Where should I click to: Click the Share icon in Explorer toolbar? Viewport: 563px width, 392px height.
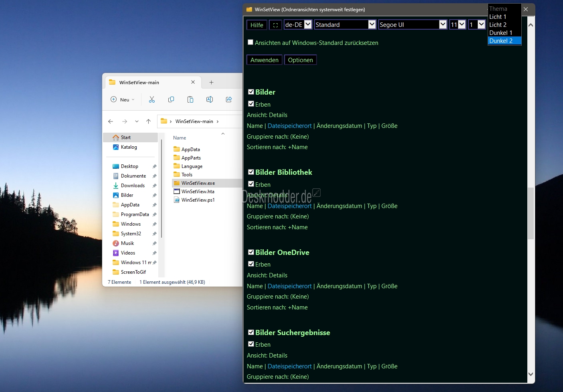point(229,99)
